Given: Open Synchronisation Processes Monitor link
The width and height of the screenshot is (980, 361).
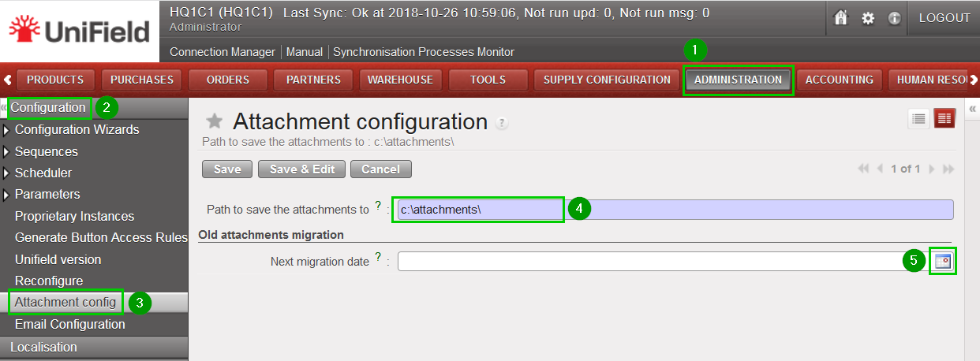Looking at the screenshot, I should click(424, 52).
